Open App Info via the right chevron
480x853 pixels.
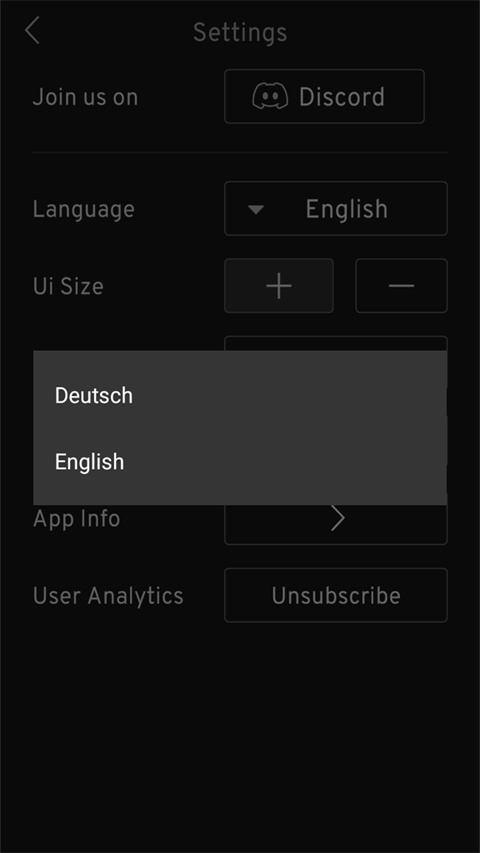pyautogui.click(x=337, y=519)
